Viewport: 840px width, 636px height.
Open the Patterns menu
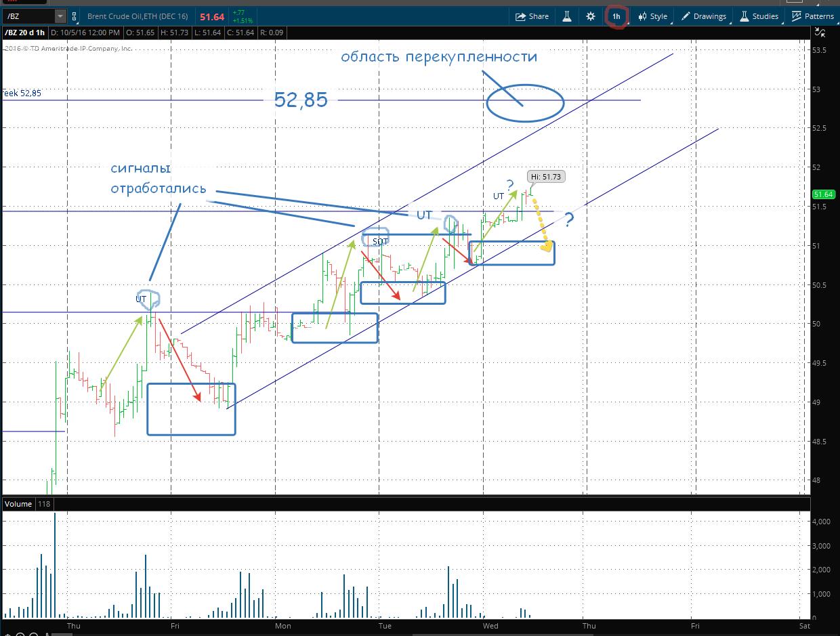813,16
